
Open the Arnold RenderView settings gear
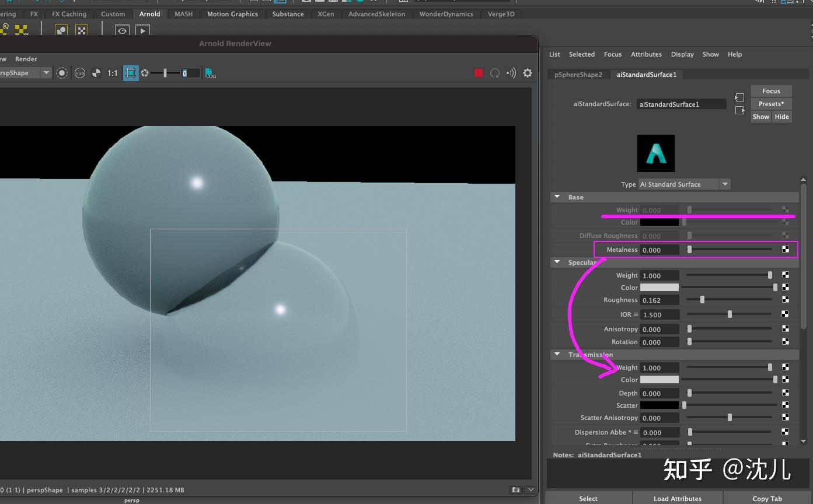(528, 73)
